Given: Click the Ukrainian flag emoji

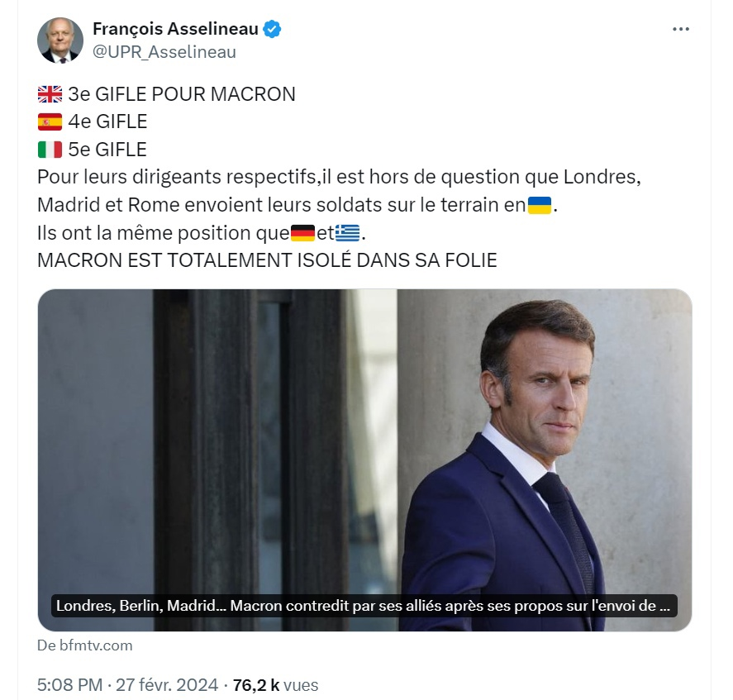Looking at the screenshot, I should pyautogui.click(x=540, y=205).
